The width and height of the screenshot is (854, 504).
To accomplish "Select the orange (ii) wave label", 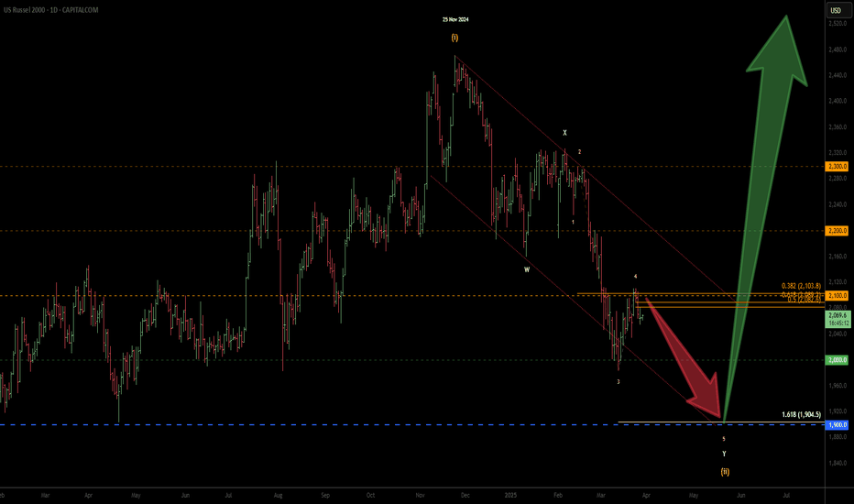I will [725, 472].
